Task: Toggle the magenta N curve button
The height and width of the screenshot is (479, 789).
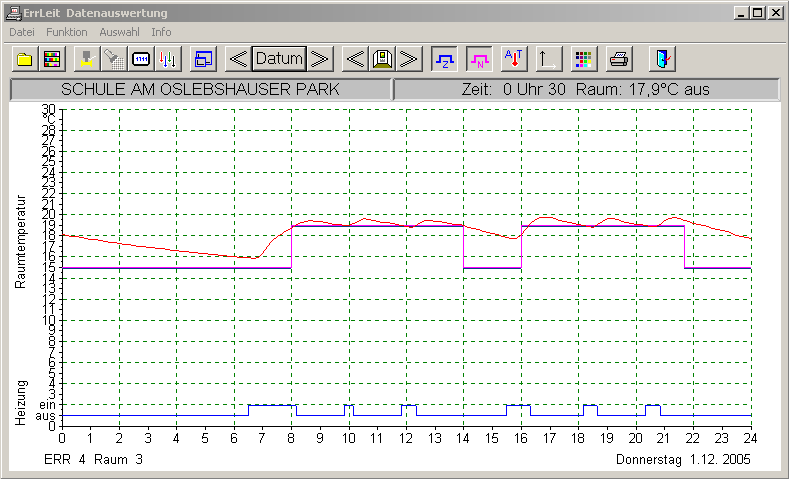Action: [480, 58]
